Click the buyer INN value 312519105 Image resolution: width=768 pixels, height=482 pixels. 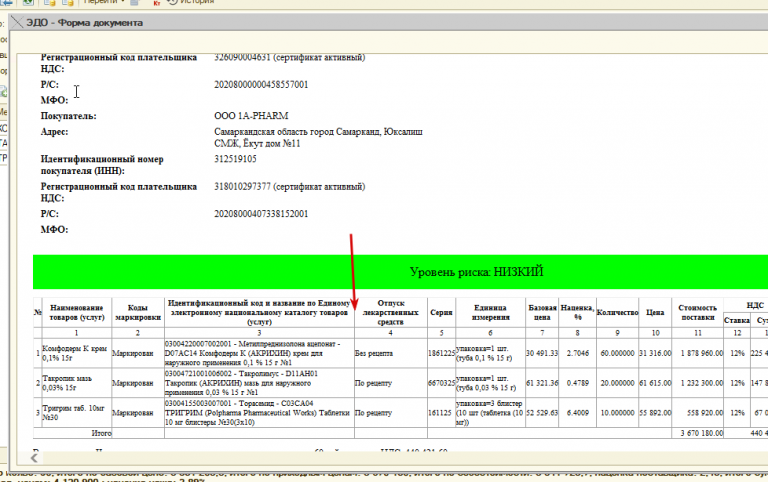(x=235, y=159)
